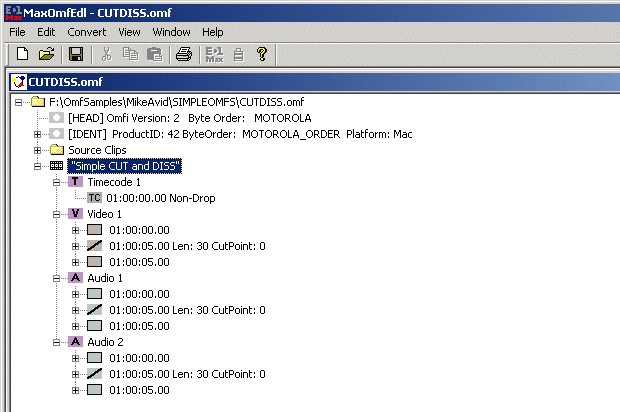Screen dimensions: 620x412
Task: Select the "Simple CUT and DISS" tree item
Action: pyautogui.click(x=125, y=166)
